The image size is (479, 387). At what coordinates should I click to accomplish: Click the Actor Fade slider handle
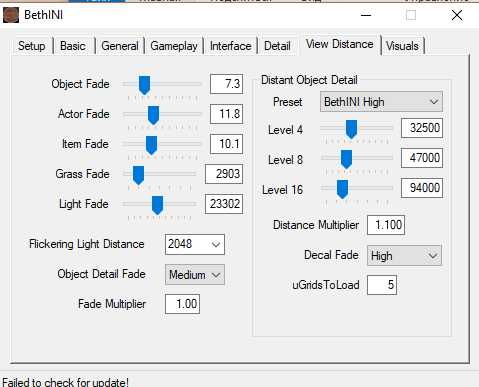[x=153, y=115]
